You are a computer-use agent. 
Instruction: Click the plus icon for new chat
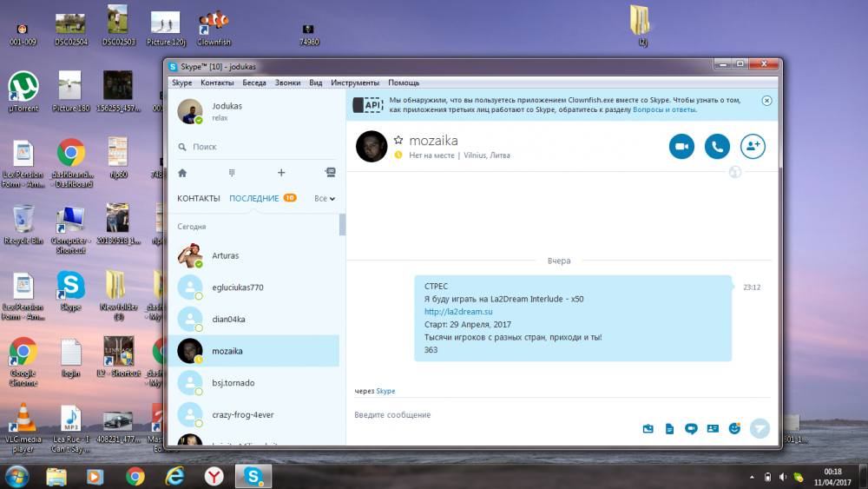click(x=281, y=173)
